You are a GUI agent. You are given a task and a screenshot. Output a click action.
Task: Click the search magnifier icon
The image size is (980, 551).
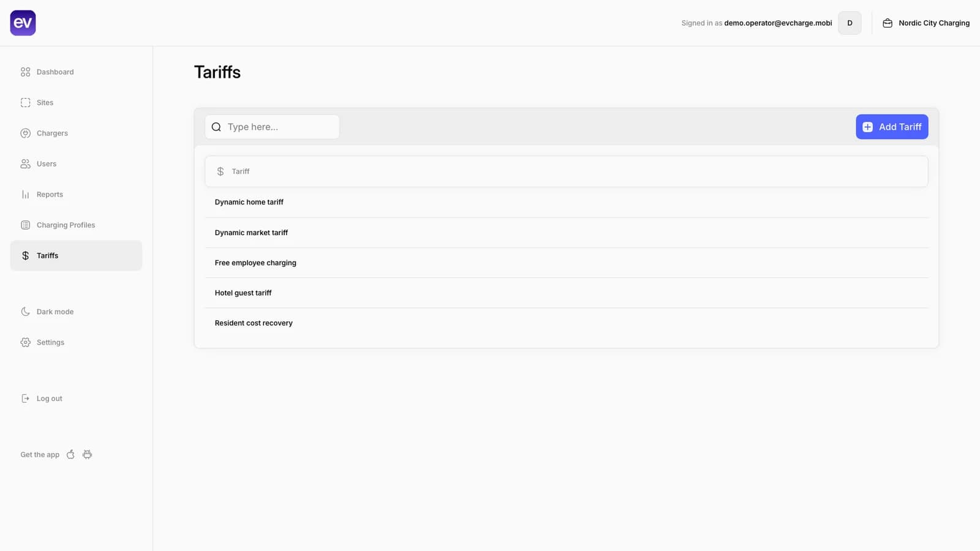(x=216, y=127)
